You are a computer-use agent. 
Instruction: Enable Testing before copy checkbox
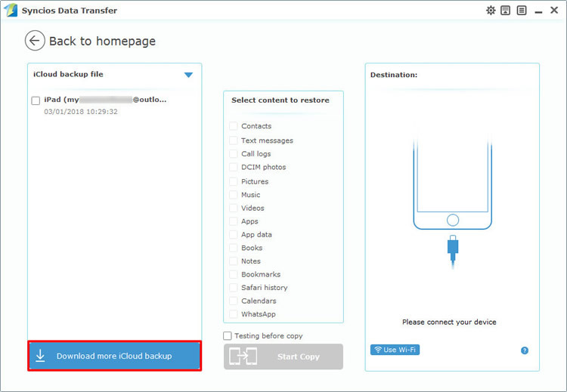(x=228, y=336)
